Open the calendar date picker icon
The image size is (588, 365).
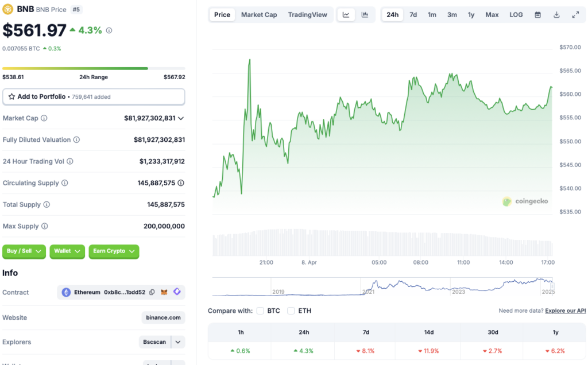point(537,14)
